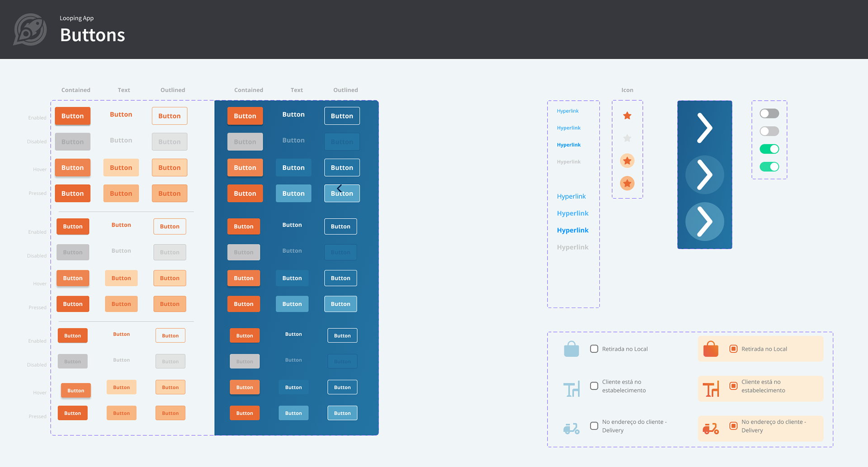
Task: Click the enabled orange star icon without circle
Action: (627, 116)
